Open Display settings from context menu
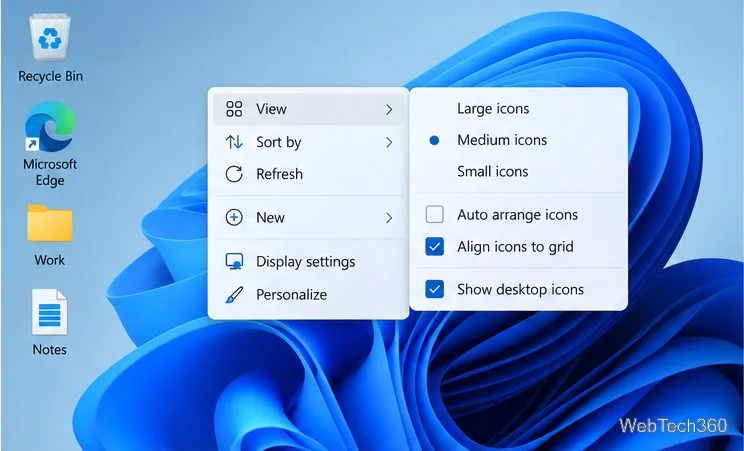The image size is (744, 451). (308, 262)
